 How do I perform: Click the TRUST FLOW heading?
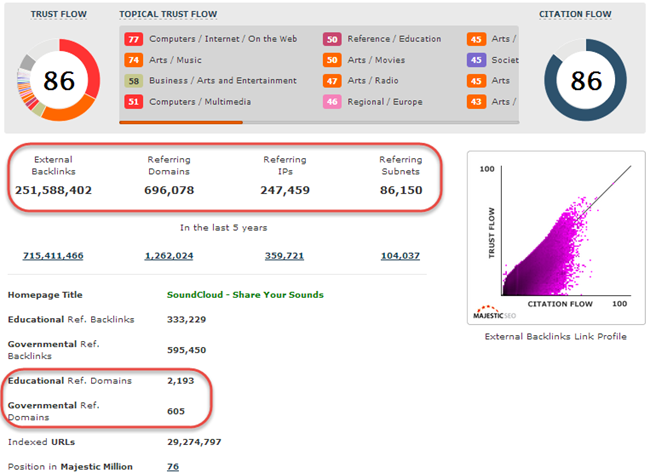[x=58, y=14]
